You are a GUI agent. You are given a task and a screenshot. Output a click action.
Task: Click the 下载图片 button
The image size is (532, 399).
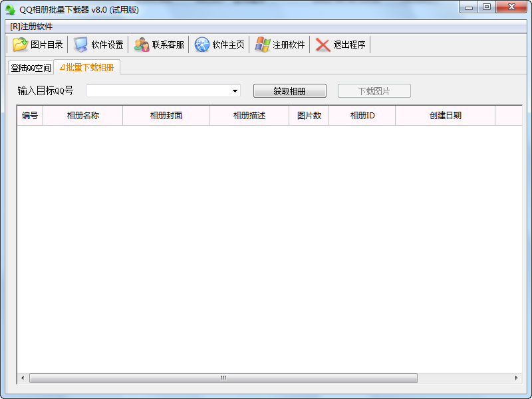374,91
